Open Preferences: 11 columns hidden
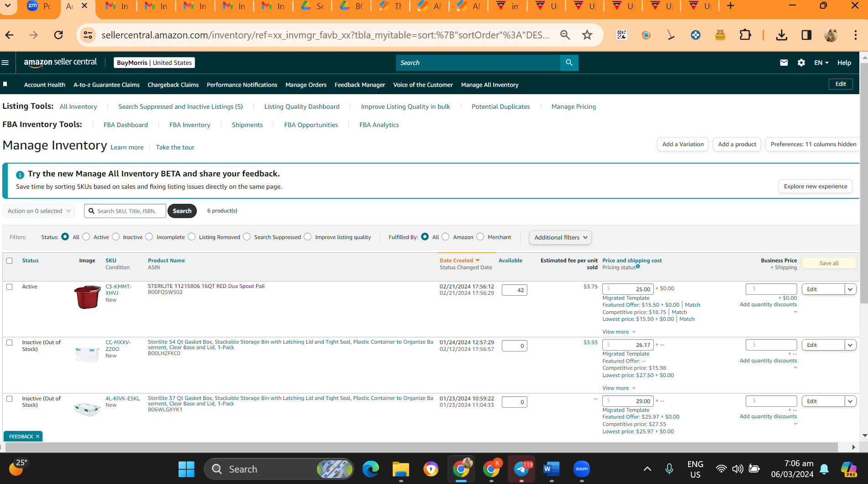The image size is (868, 484). pos(813,144)
